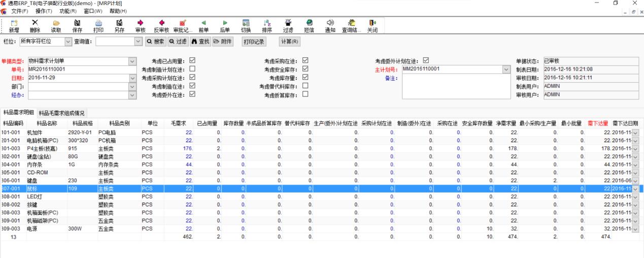The width and height of the screenshot is (644, 258).
Task: Click the 打印记录 button
Action: click(x=254, y=42)
